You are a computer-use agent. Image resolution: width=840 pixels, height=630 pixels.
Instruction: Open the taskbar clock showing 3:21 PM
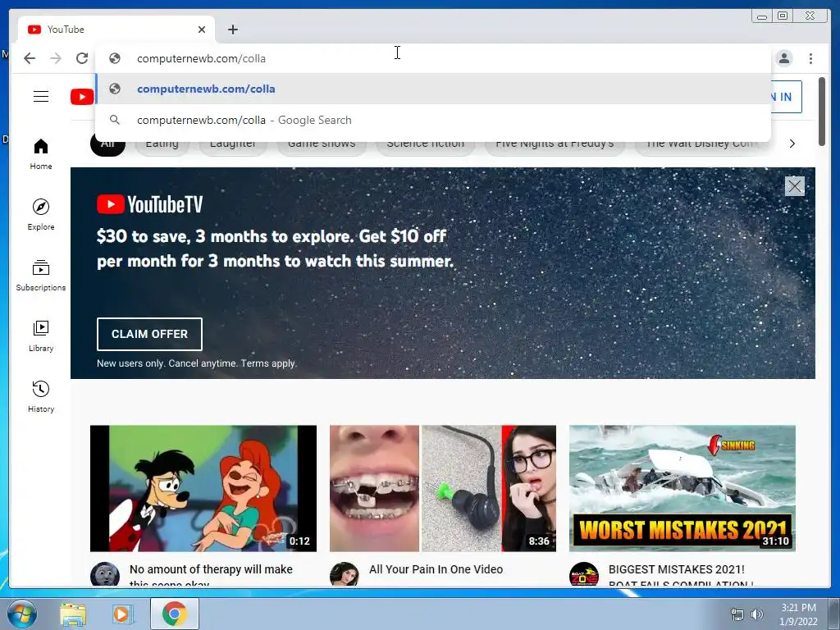pyautogui.click(x=798, y=614)
